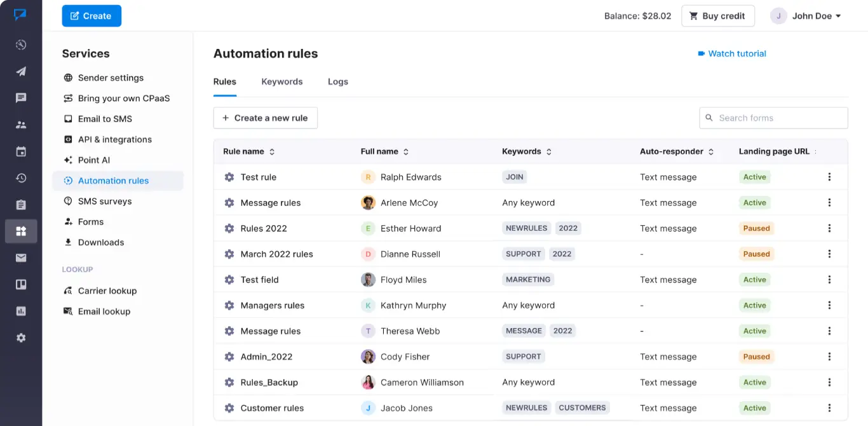868x426 pixels.
Task: Click the Search forms input field
Action: (779, 118)
